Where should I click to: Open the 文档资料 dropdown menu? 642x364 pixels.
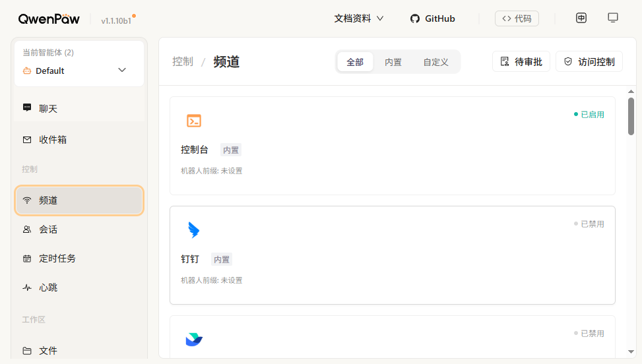[x=359, y=18]
